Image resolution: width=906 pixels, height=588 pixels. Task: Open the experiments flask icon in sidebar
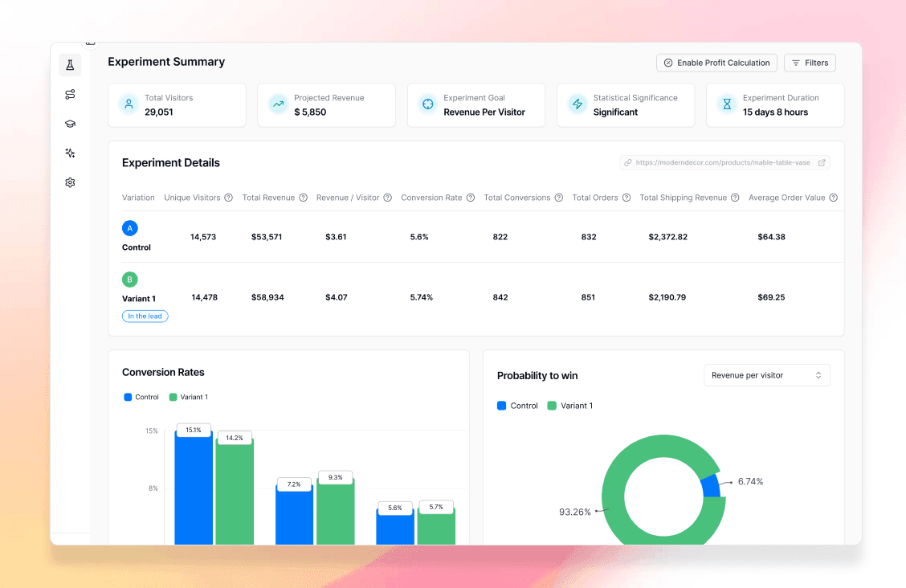coord(70,65)
